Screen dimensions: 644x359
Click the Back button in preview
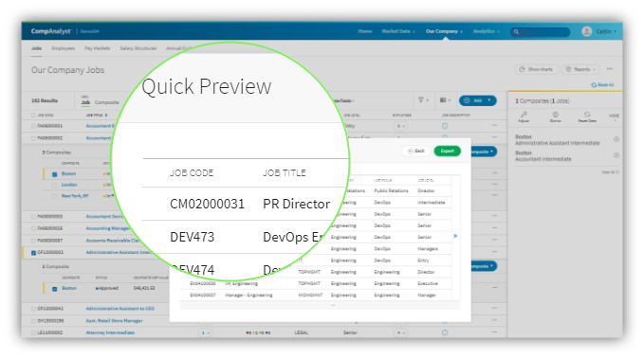point(415,151)
